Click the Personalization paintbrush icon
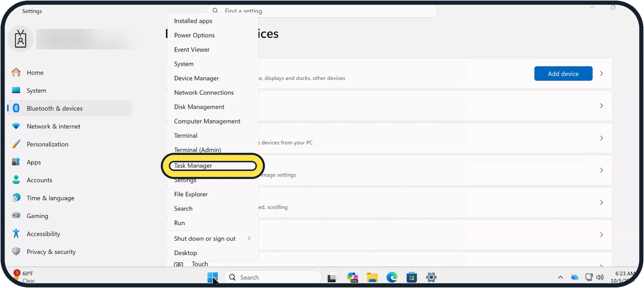 [x=16, y=144]
